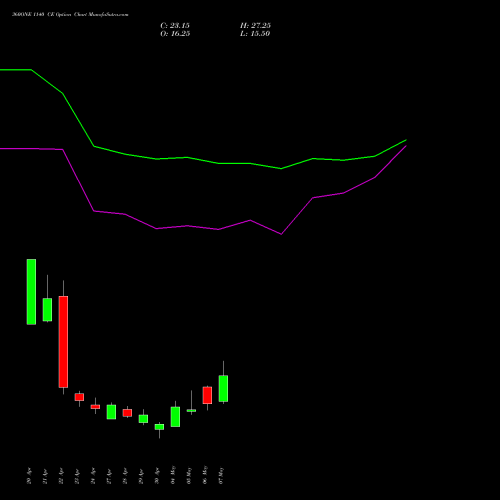
Task: Select the '21 Apr' date label
Action: [45, 476]
